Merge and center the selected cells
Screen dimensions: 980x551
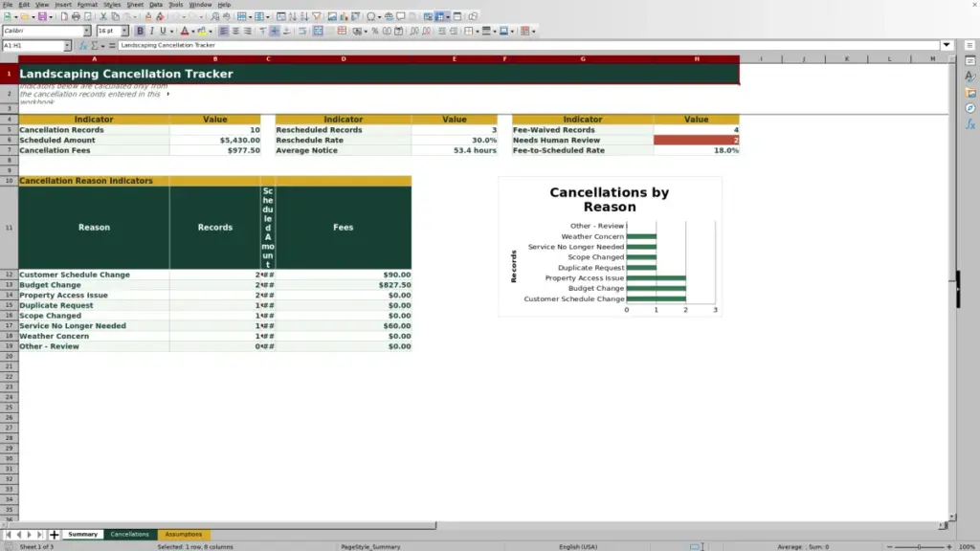tap(318, 32)
